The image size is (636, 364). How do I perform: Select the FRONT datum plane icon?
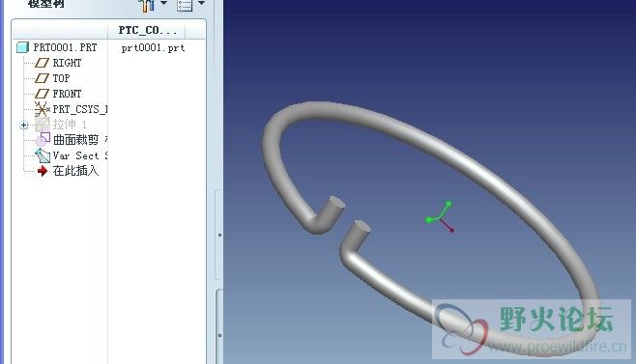[x=42, y=94]
